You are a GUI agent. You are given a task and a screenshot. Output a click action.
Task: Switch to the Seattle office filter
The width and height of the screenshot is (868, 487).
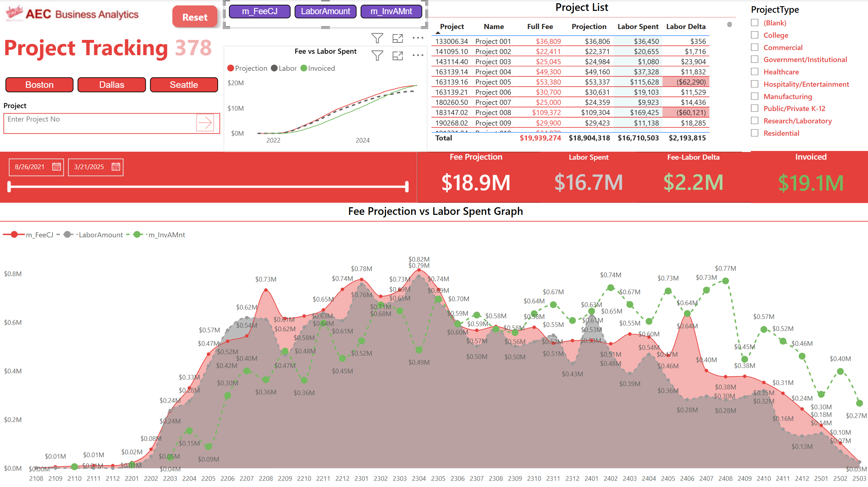184,85
